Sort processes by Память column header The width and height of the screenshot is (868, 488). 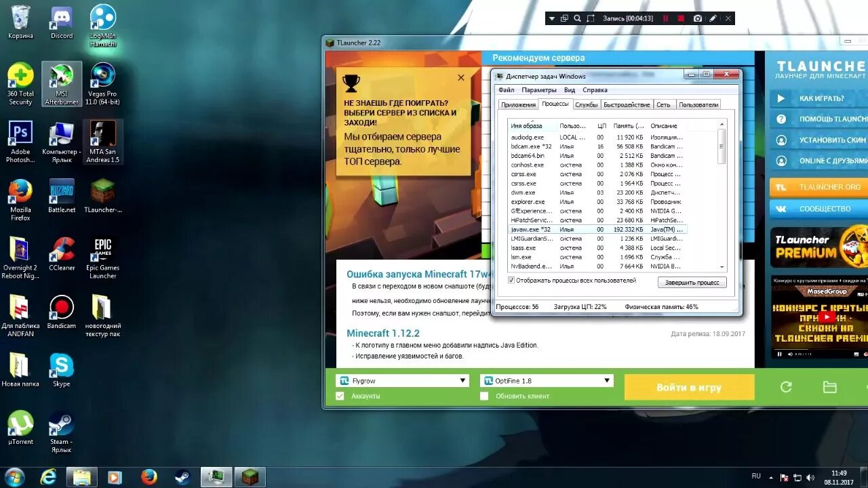pyautogui.click(x=629, y=125)
